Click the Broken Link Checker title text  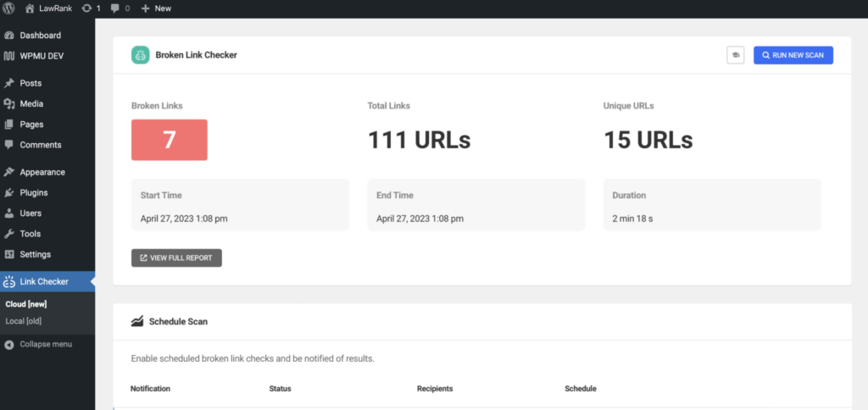click(197, 55)
